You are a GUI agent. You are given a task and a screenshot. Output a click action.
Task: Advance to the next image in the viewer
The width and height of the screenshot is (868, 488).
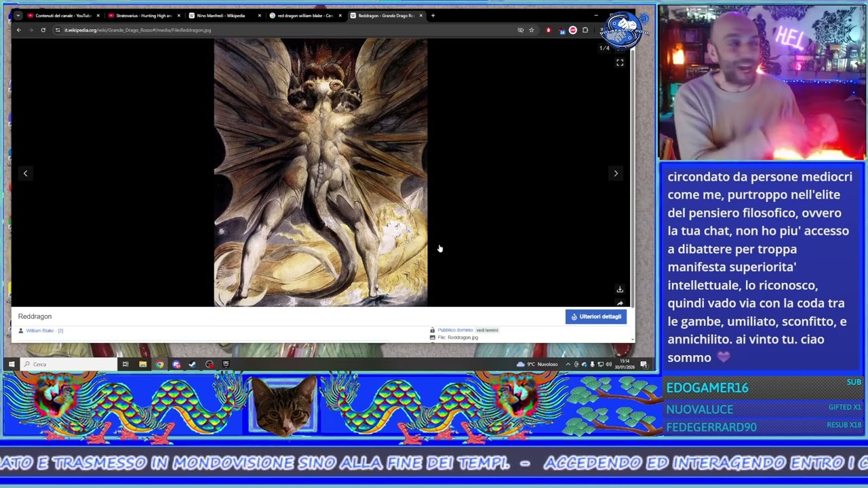coord(616,174)
